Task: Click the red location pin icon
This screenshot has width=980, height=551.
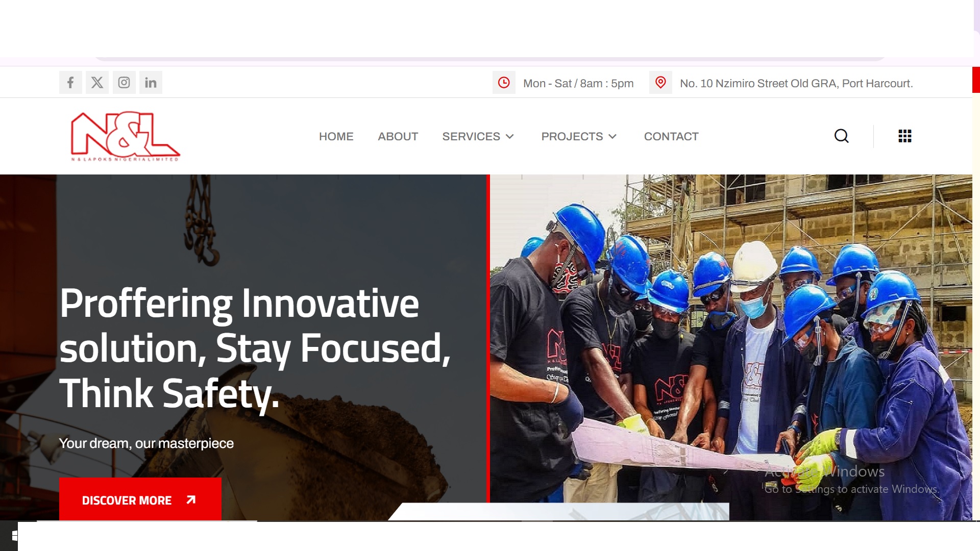Action: (660, 83)
